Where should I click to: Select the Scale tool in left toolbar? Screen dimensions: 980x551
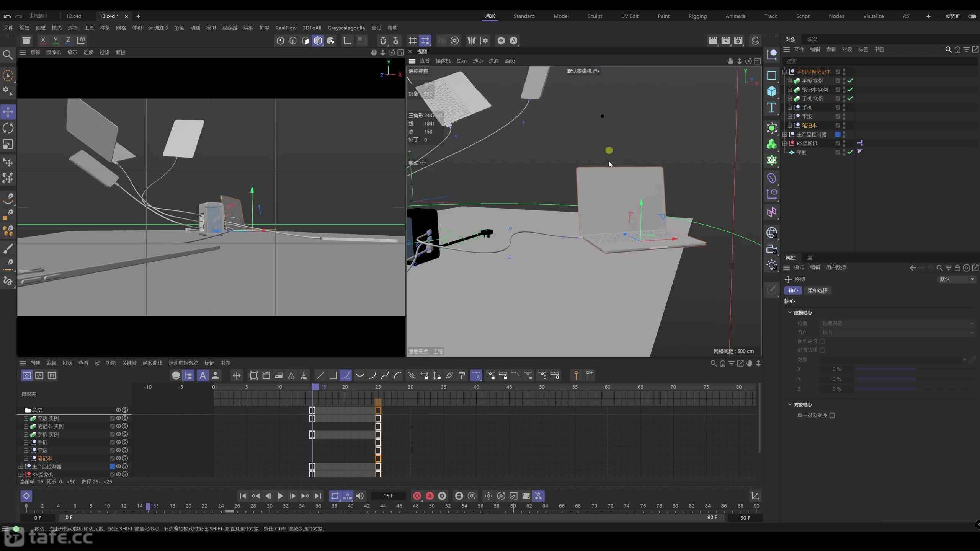pyautogui.click(x=8, y=144)
